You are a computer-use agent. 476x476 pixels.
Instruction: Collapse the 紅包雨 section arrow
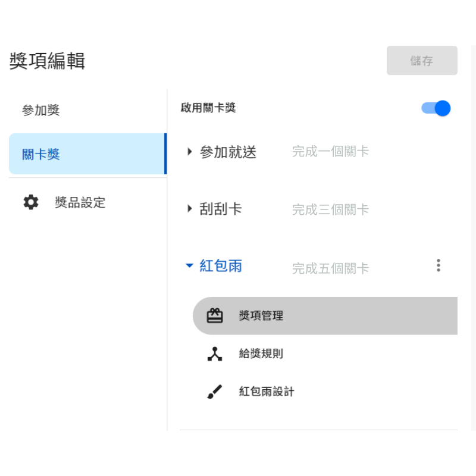pyautogui.click(x=190, y=266)
